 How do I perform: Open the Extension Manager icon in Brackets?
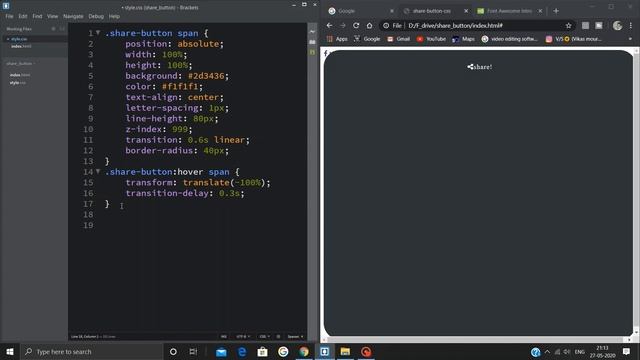click(x=312, y=42)
